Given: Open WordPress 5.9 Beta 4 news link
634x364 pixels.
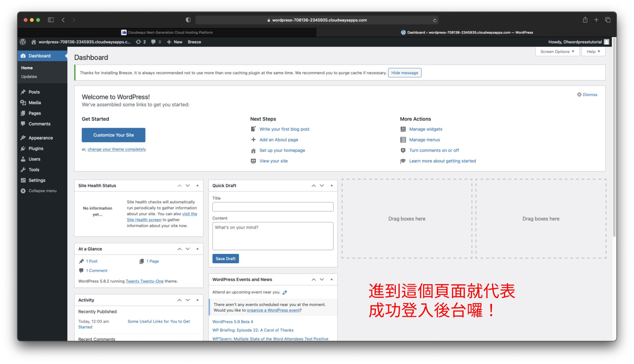Looking at the screenshot, I should click(x=233, y=322).
